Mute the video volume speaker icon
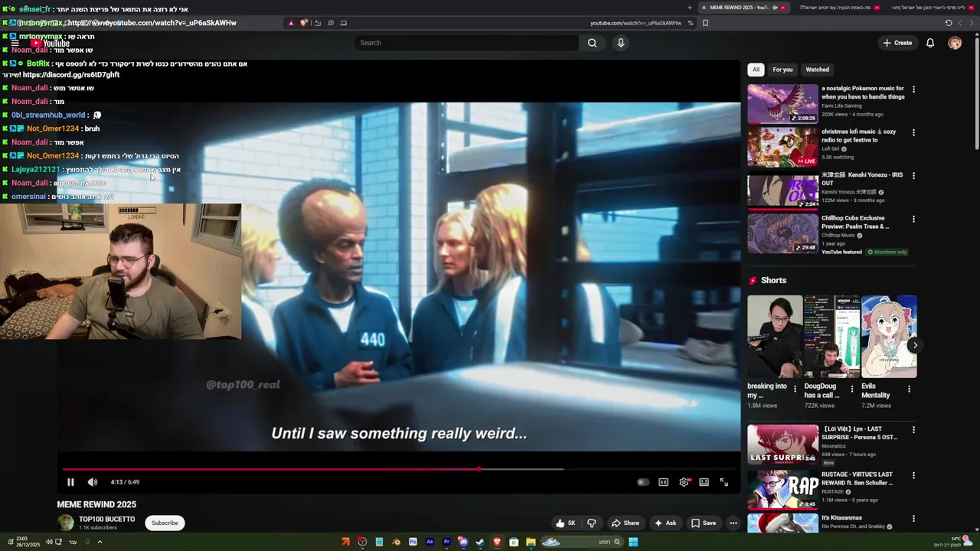Image resolution: width=980 pixels, height=551 pixels. [x=93, y=482]
